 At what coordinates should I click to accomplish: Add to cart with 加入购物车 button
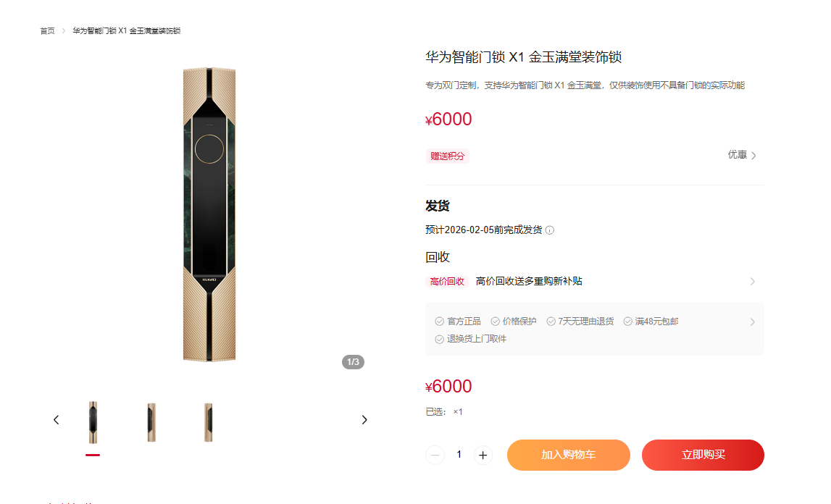pyautogui.click(x=569, y=455)
